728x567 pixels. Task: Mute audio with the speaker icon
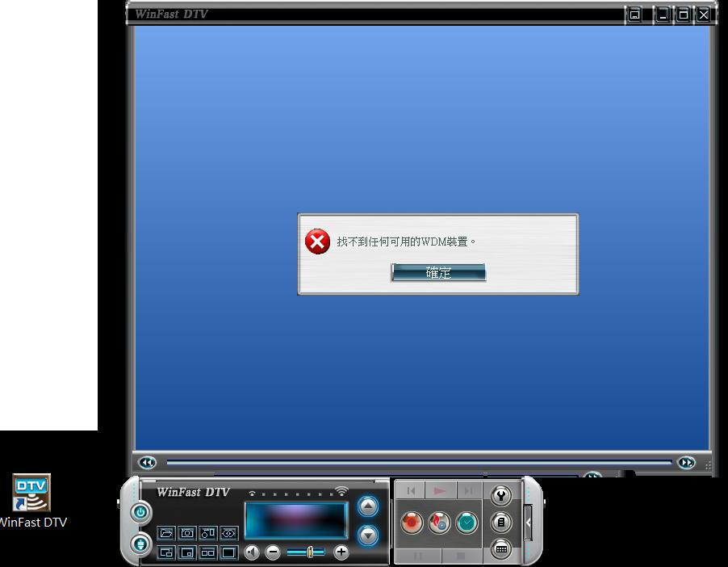coord(252,552)
